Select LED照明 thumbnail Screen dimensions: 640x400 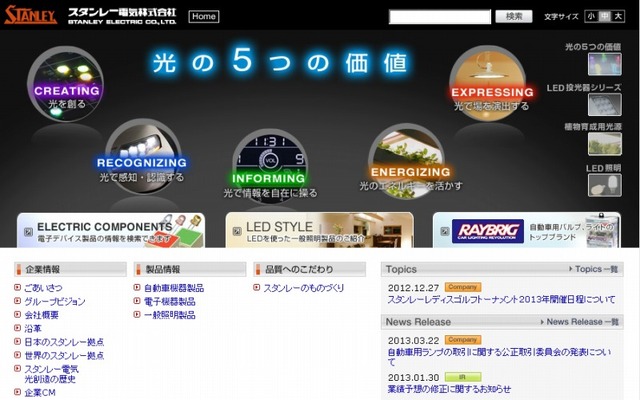coord(604,185)
